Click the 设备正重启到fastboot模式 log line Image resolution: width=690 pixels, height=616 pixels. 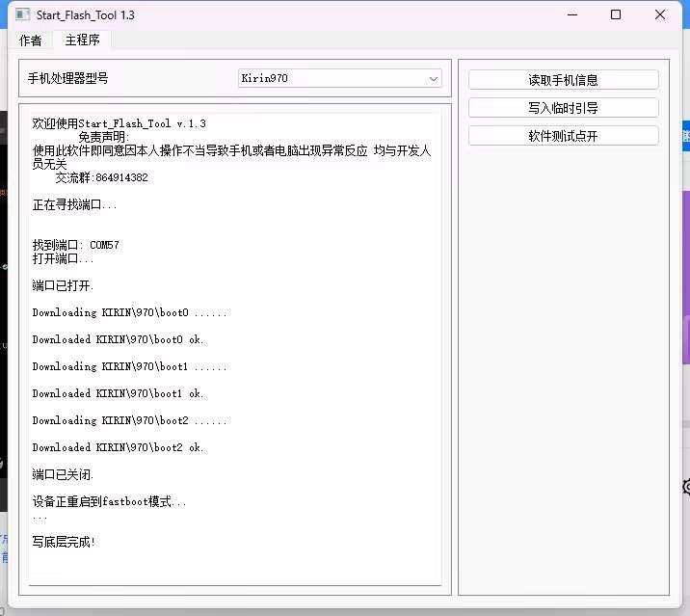[109, 502]
